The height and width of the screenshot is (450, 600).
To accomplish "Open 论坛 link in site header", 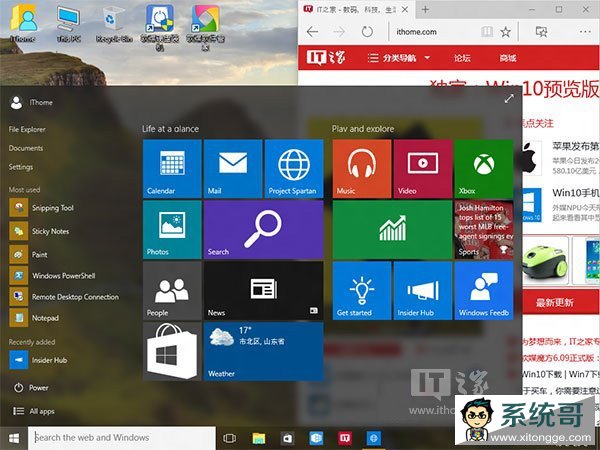I will click(462, 58).
